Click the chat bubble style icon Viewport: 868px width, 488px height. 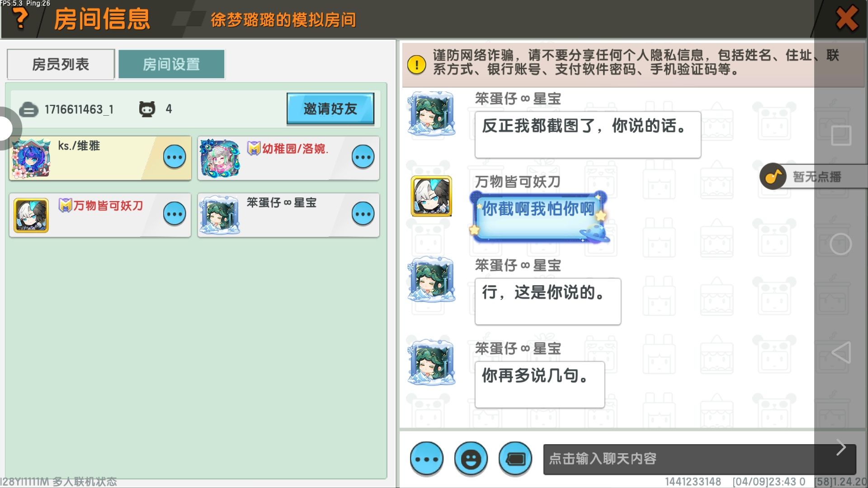(515, 459)
